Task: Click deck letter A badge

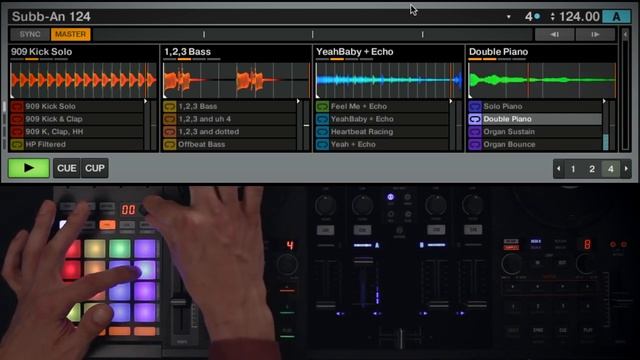Action: pyautogui.click(x=616, y=17)
